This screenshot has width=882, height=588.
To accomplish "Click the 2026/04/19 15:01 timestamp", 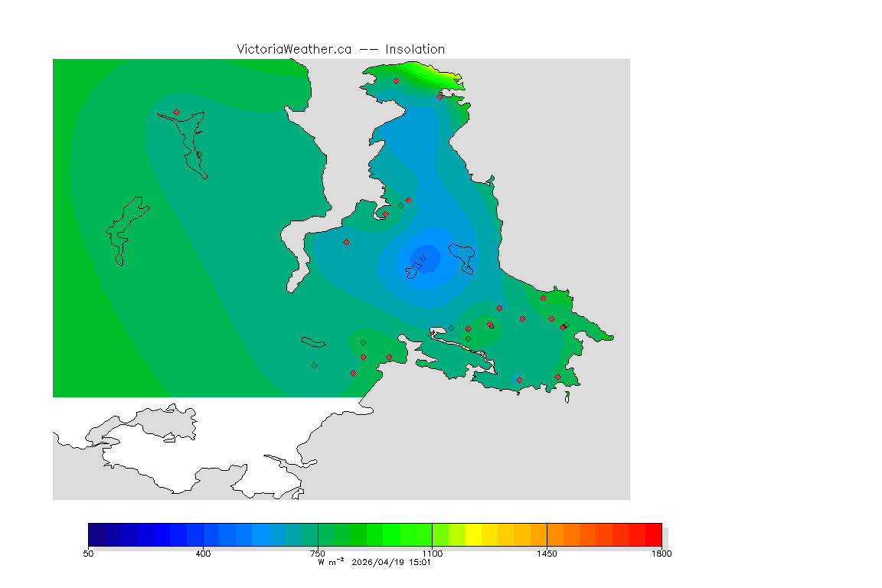I will pos(391,561).
